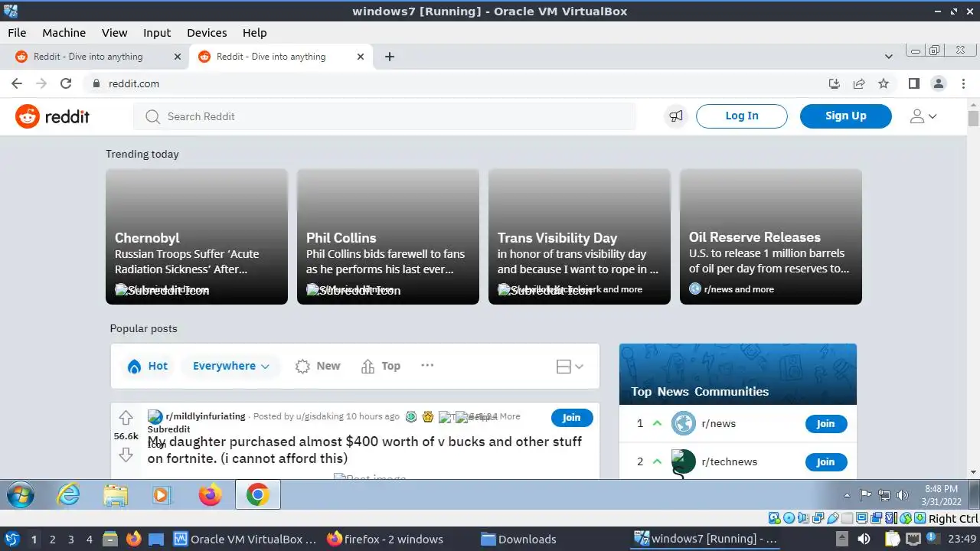Join the r/mildlyinfuriating community
The image size is (980, 551).
[572, 418]
